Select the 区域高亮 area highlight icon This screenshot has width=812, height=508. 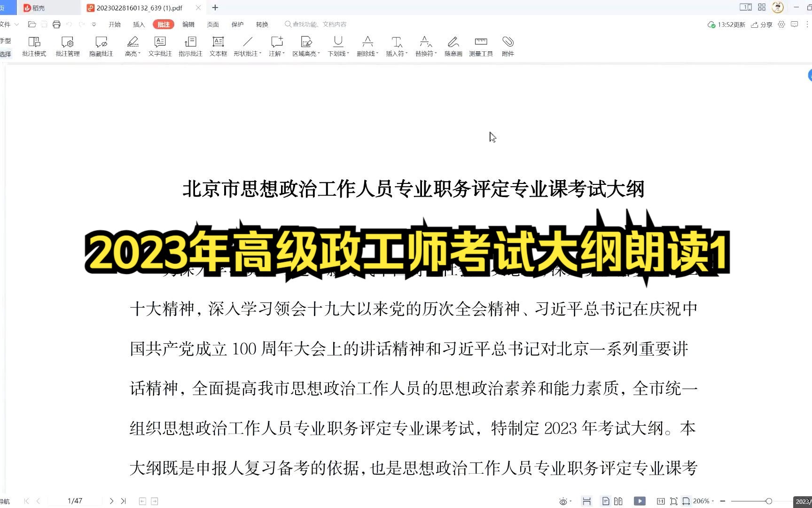[x=306, y=42]
